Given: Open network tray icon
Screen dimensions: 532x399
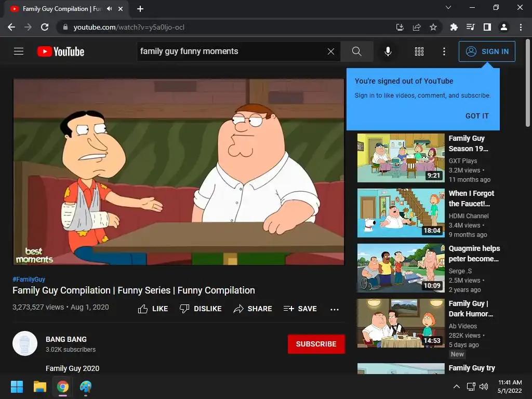Looking at the screenshot, I should coord(471,387).
